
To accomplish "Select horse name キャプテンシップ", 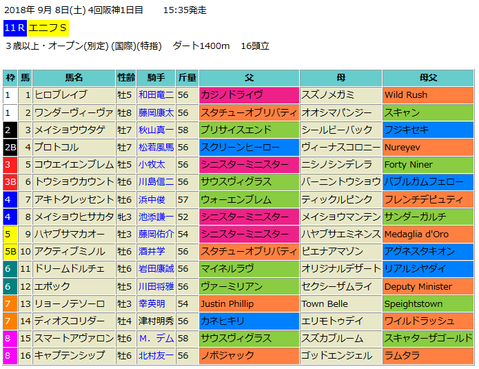I will pos(70,356).
